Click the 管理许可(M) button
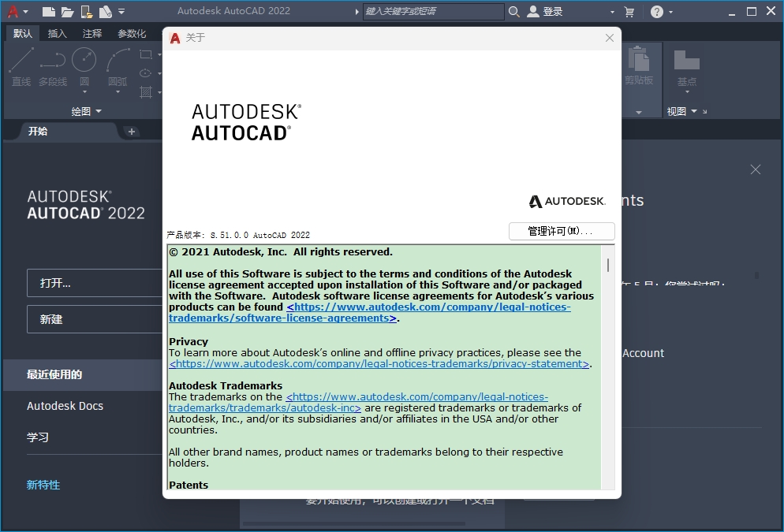Viewport: 784px width, 532px height. coord(561,231)
